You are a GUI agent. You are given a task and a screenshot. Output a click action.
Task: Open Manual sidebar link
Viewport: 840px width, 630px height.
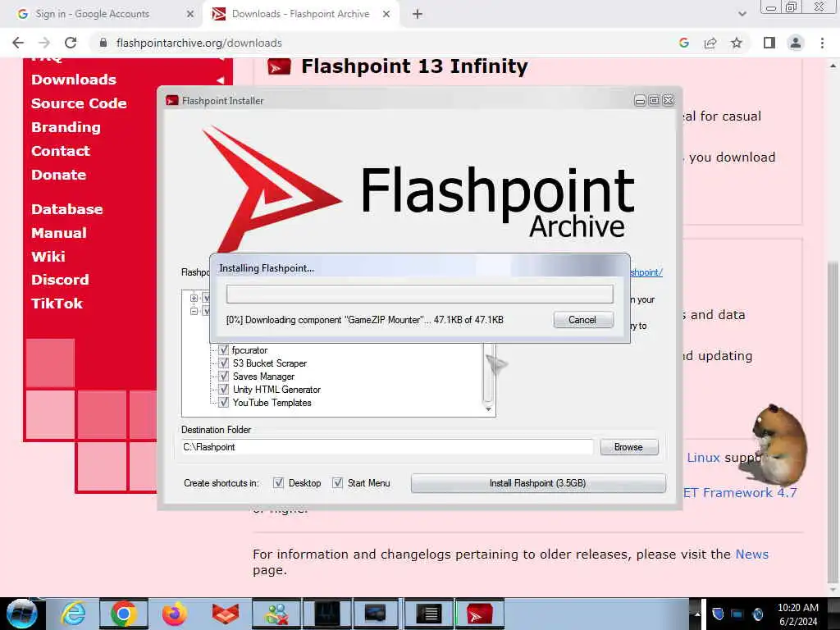[59, 233]
